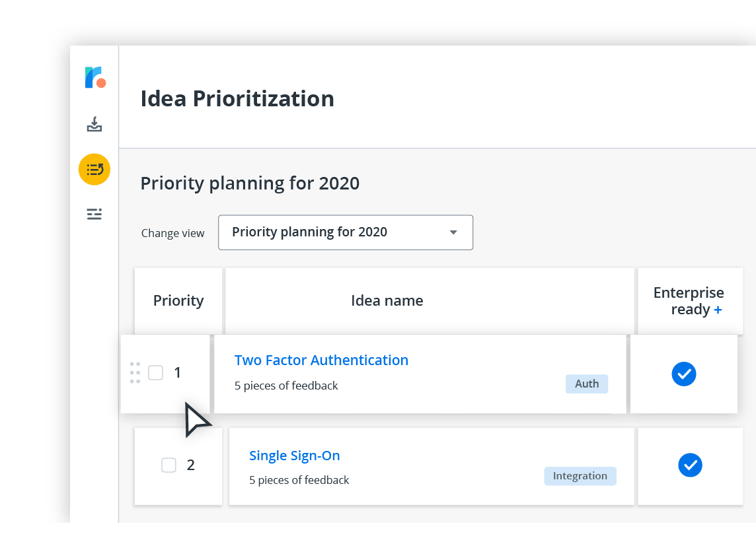Screen dimensions: 756x548
Task: Click the dropdown arrow in Change view box
Action: click(x=453, y=232)
